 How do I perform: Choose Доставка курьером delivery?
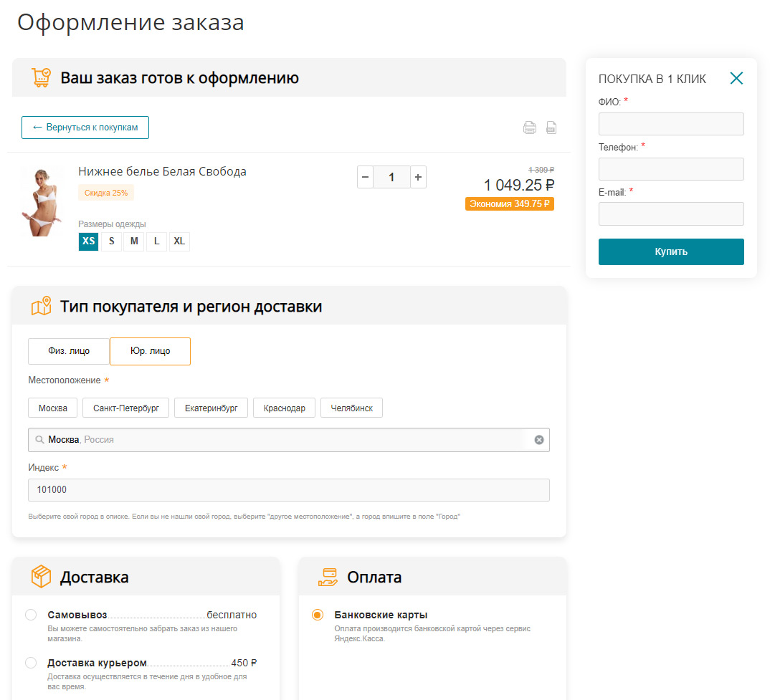pos(30,663)
